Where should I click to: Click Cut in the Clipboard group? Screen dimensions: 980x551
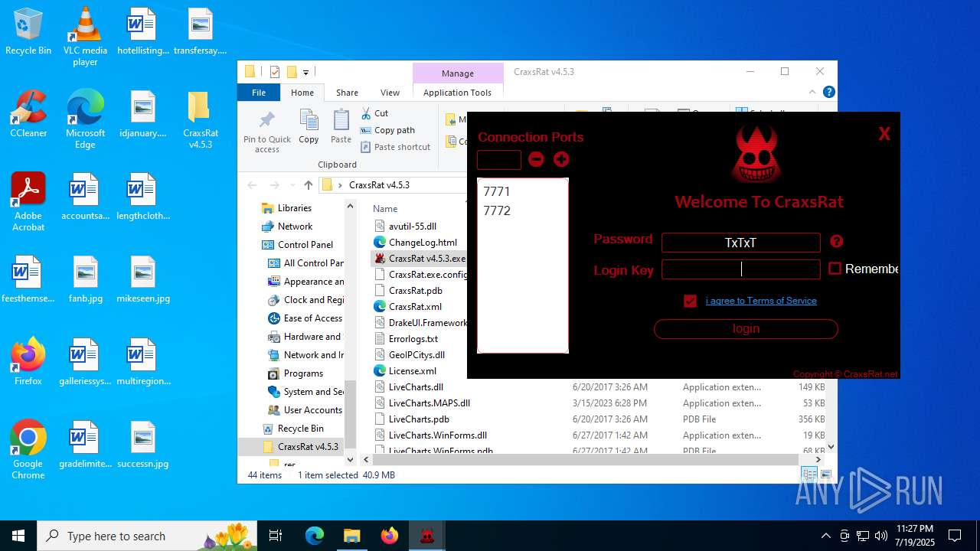point(374,113)
